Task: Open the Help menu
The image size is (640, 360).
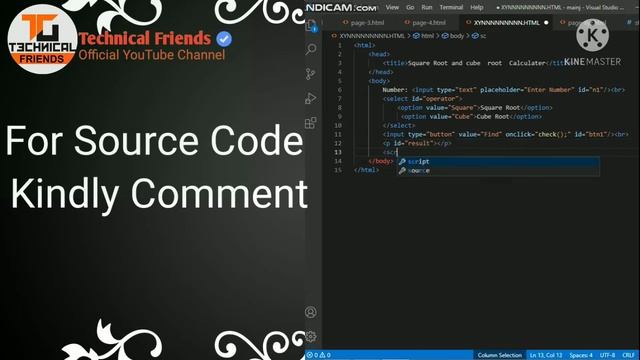Action: (x=476, y=7)
